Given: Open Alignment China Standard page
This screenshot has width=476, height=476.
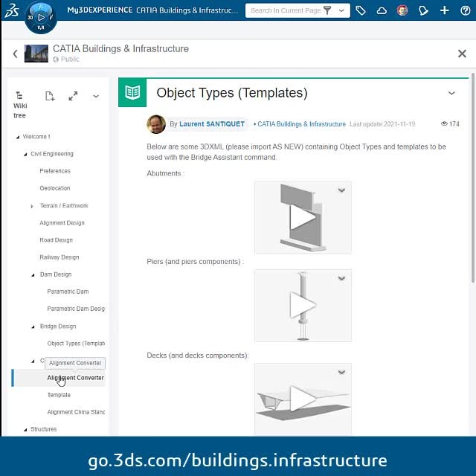Looking at the screenshot, I should tap(76, 412).
